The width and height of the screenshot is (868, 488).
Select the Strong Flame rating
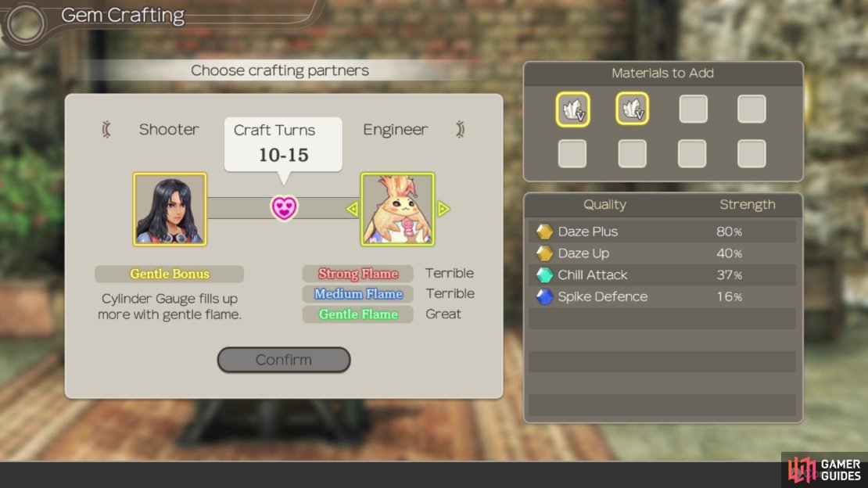pos(358,273)
